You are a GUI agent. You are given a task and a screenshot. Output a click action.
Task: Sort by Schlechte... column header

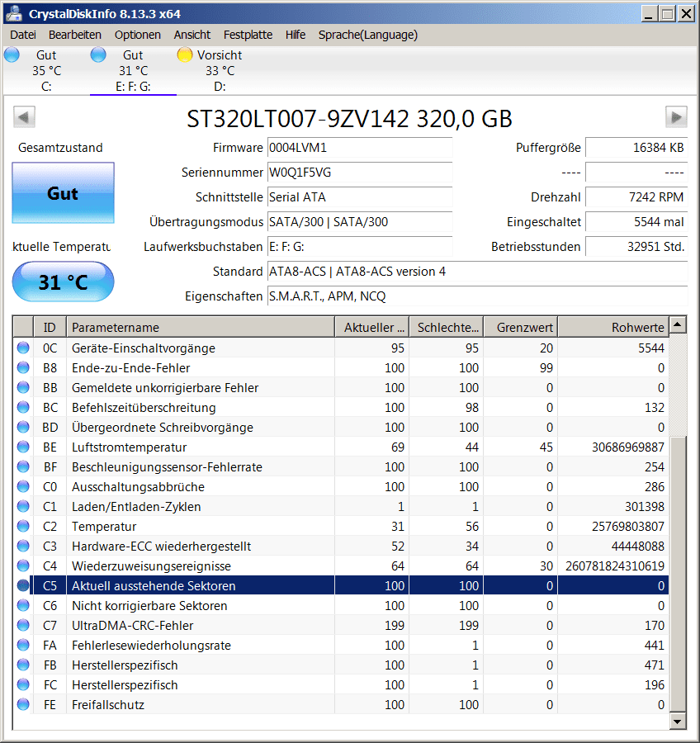(x=446, y=327)
